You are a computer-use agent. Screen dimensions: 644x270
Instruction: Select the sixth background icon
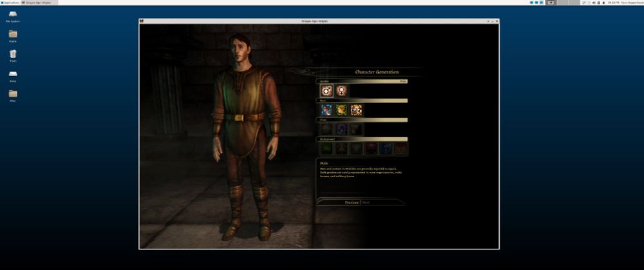401,148
